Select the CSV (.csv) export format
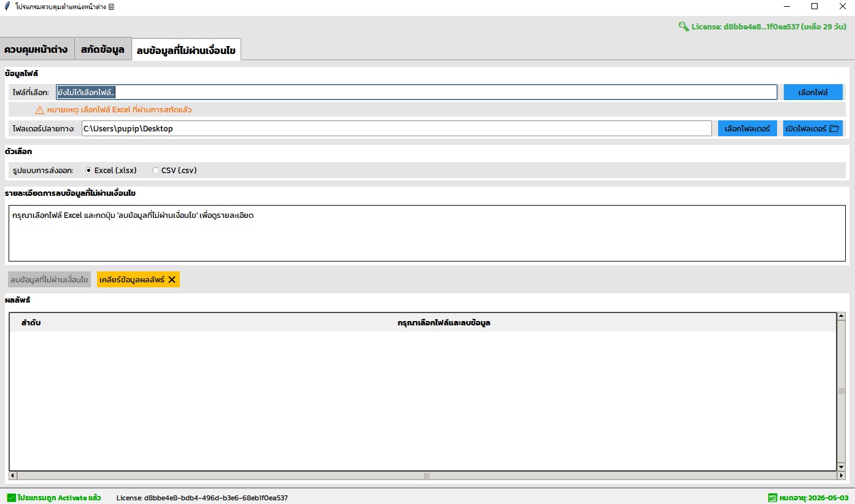 (x=155, y=171)
